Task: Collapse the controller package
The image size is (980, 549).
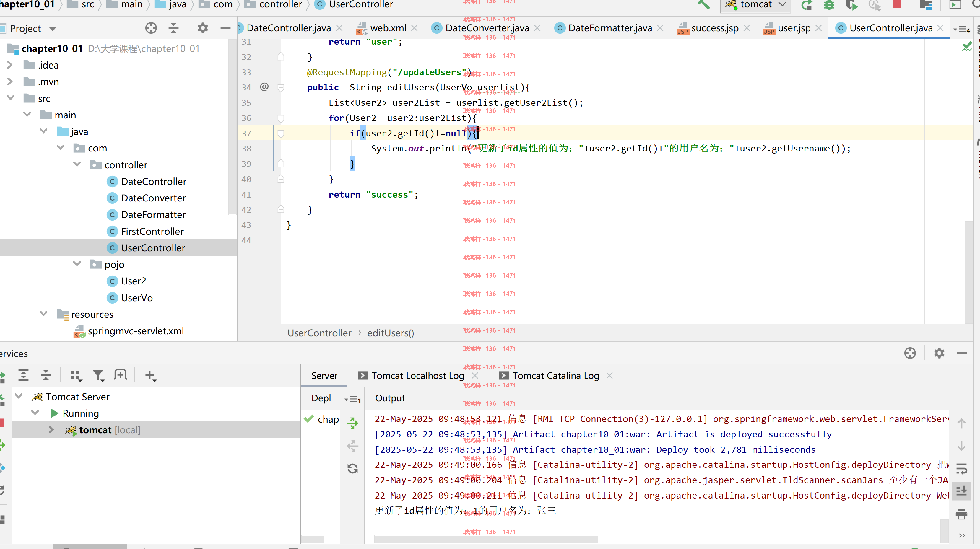Action: click(77, 164)
